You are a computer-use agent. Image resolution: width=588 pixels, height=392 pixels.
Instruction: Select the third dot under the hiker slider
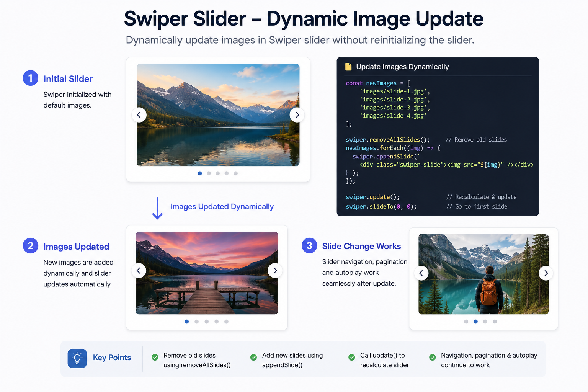click(x=485, y=322)
